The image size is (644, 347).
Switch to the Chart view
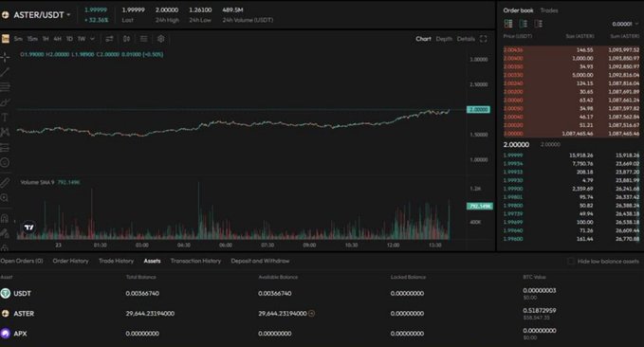click(423, 39)
